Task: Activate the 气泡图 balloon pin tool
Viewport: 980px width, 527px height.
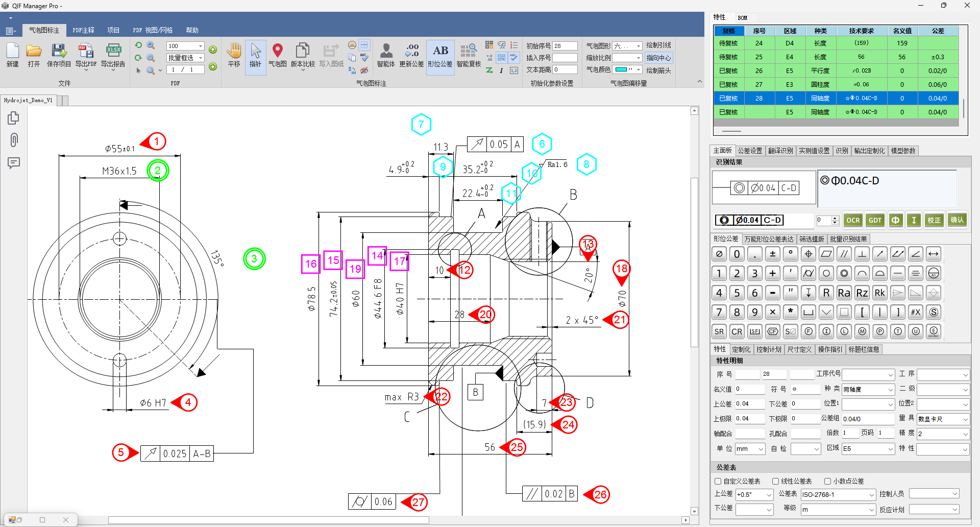Action: click(277, 55)
